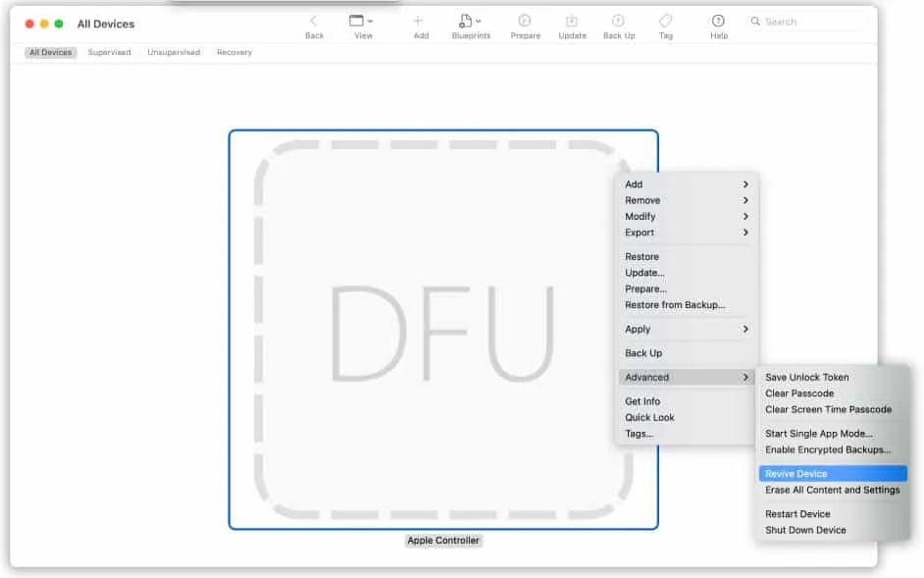The image size is (924, 578).
Task: Expand the Export submenu
Action: point(687,233)
